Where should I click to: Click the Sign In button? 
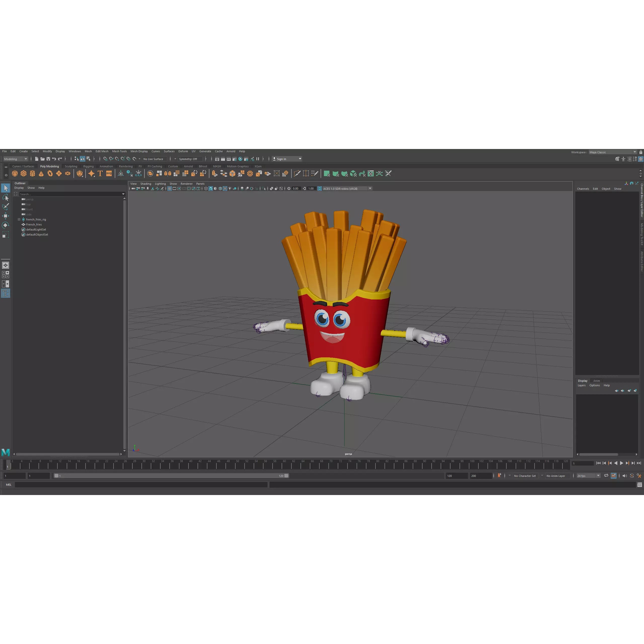(x=285, y=159)
